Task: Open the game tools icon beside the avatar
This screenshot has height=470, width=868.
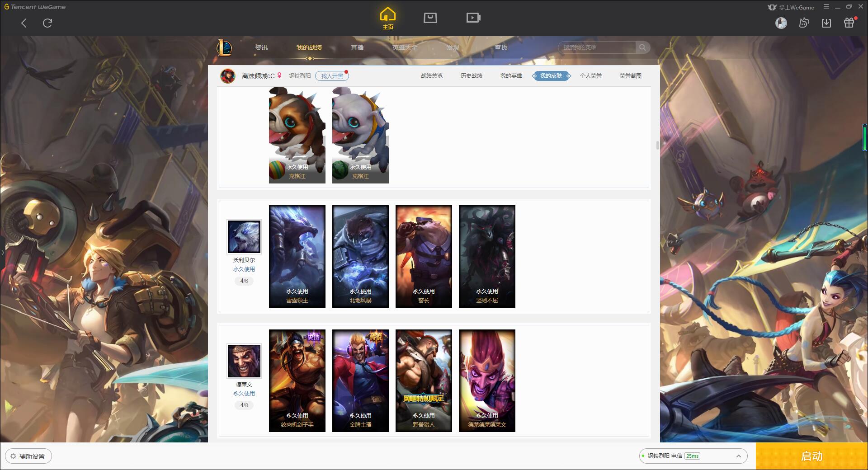Action: (x=804, y=23)
